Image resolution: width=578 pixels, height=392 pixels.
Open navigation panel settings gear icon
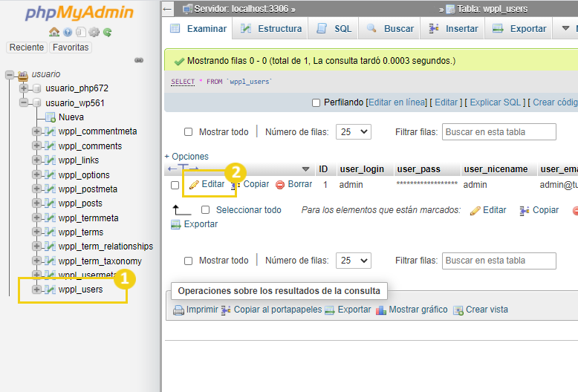[94, 32]
